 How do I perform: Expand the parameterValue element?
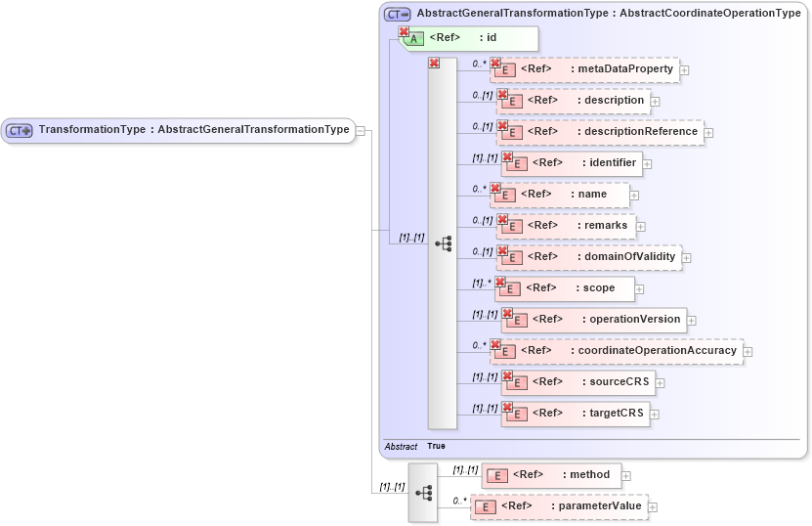[653, 506]
